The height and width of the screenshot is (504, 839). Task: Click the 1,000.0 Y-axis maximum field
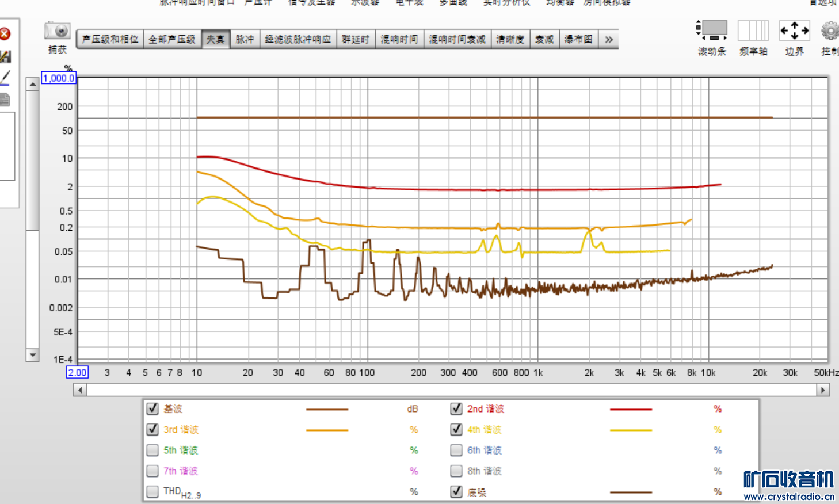[59, 78]
